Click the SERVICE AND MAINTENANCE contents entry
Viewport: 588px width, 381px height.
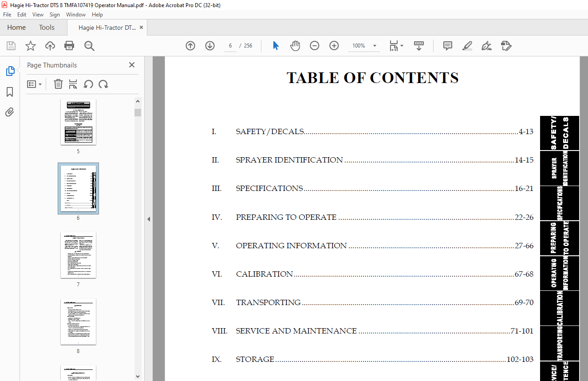click(x=372, y=331)
